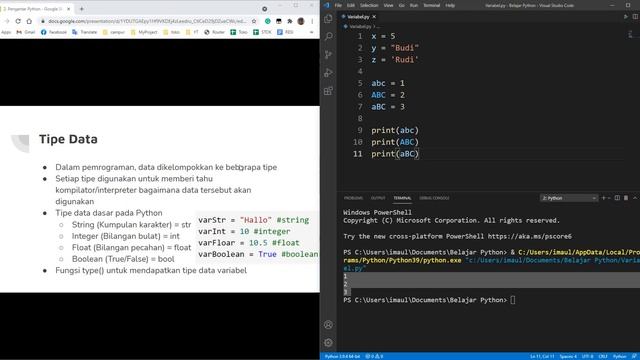Close the Variabel.py editor tab
Viewport: 640px width, 360px height.
pos(374,17)
